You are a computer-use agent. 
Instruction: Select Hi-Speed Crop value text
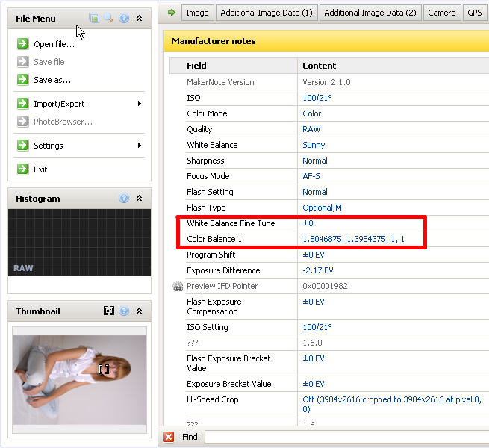pos(392,405)
